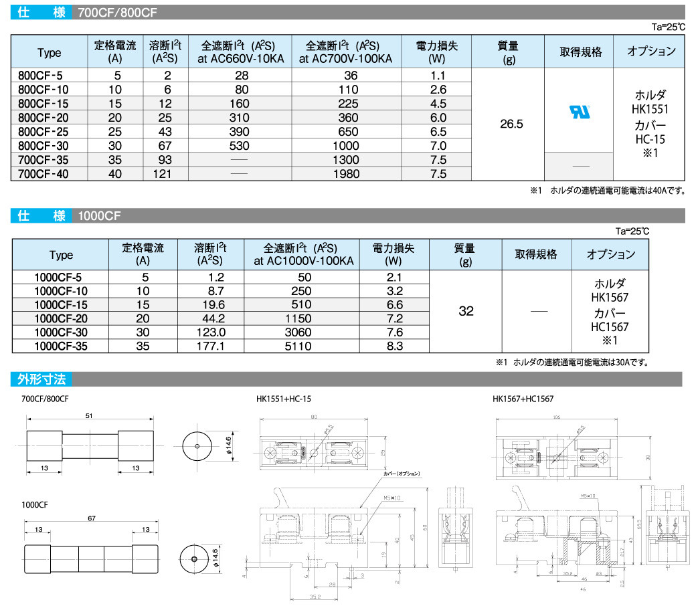Open the HK1551 holder top-view drawing
700x610 pixels.
pyautogui.click(x=314, y=453)
